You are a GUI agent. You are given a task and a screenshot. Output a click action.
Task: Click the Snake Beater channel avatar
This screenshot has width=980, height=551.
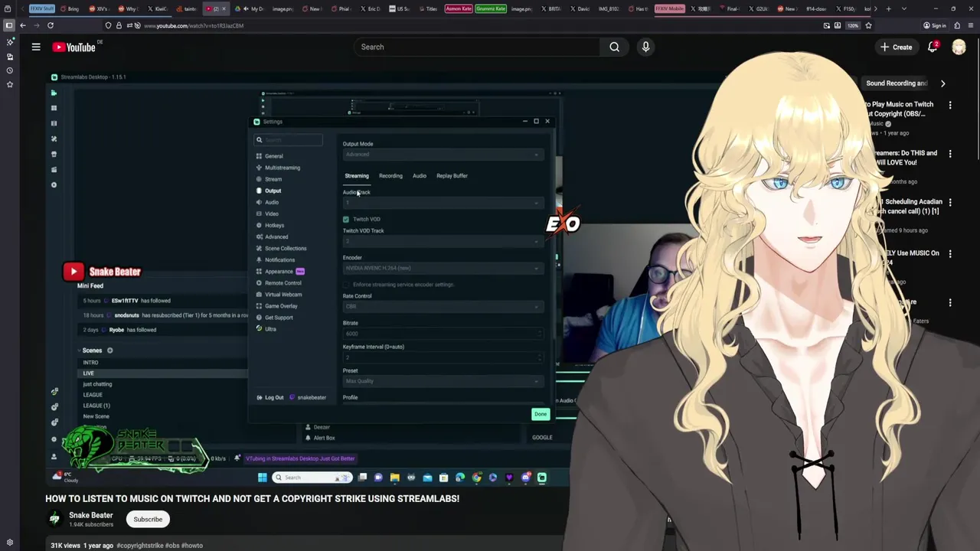coord(54,519)
